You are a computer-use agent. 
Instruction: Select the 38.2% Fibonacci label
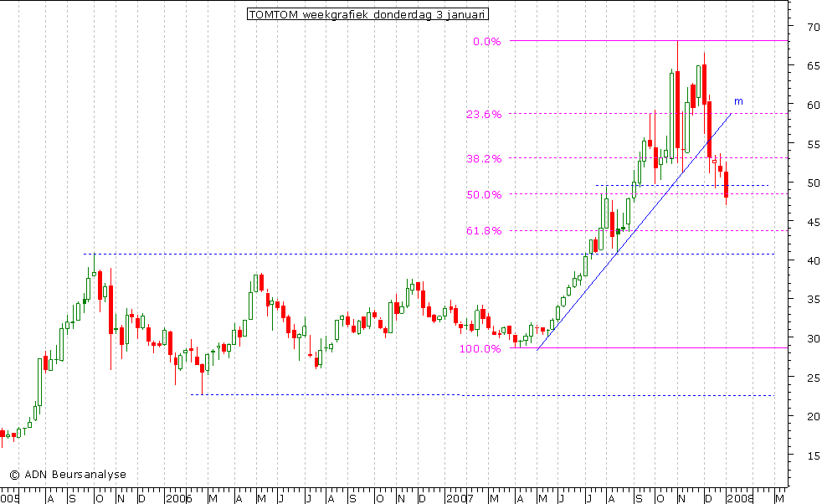[484, 158]
